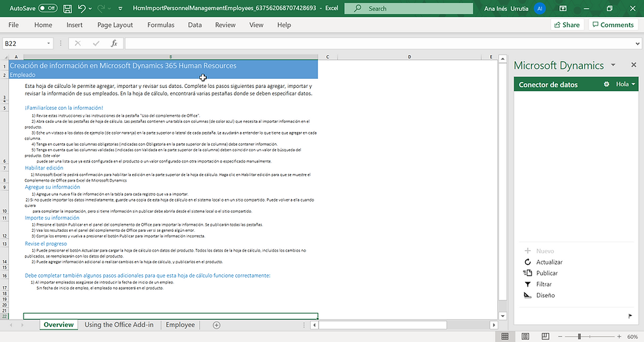Open the Help ribbon tab
Screen dimensions: 644x342
(284, 25)
